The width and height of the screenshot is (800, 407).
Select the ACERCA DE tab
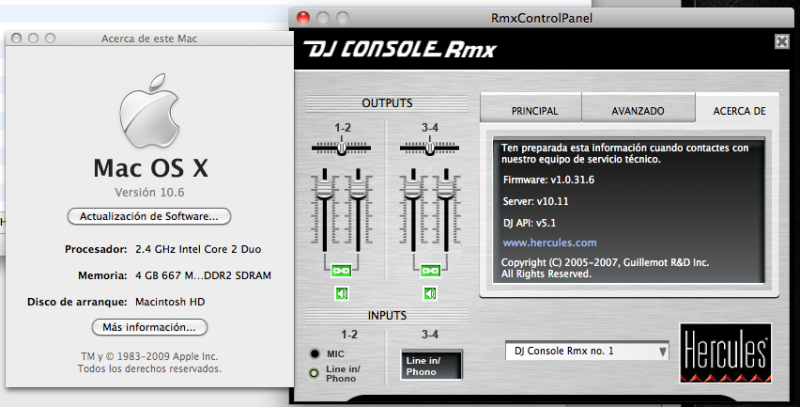[x=738, y=108]
